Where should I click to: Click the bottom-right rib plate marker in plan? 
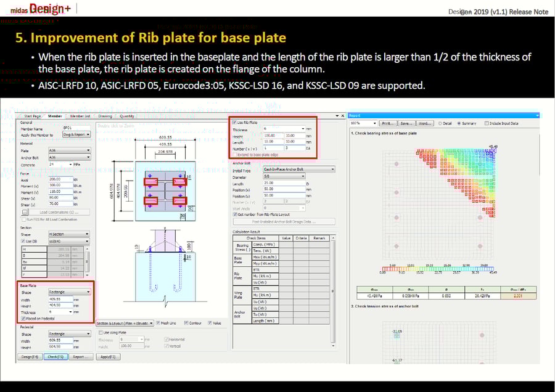(x=179, y=201)
